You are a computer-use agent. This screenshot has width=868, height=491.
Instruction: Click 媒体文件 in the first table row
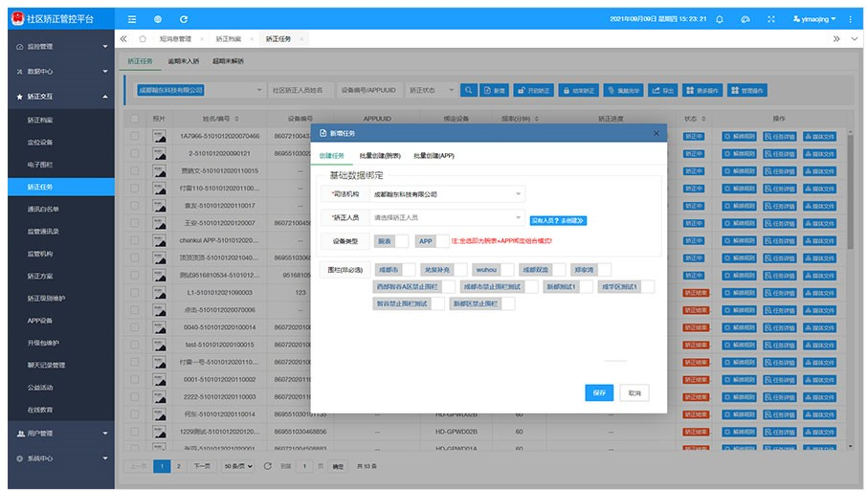click(x=820, y=137)
